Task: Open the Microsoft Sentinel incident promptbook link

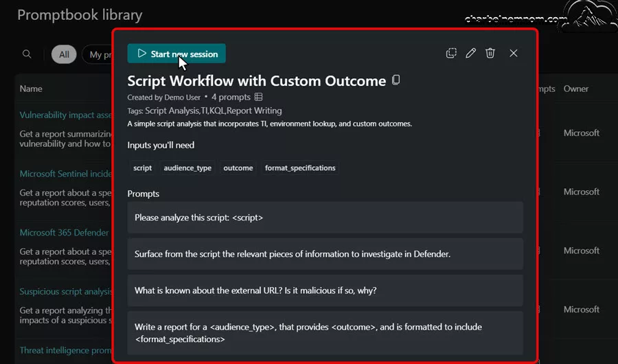Action: pos(66,174)
